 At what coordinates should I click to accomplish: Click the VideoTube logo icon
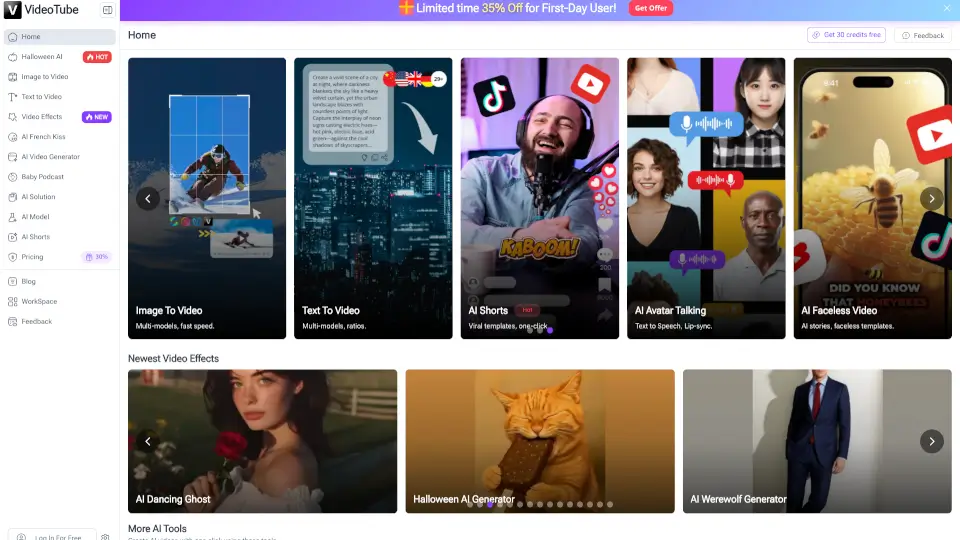[x=12, y=10]
